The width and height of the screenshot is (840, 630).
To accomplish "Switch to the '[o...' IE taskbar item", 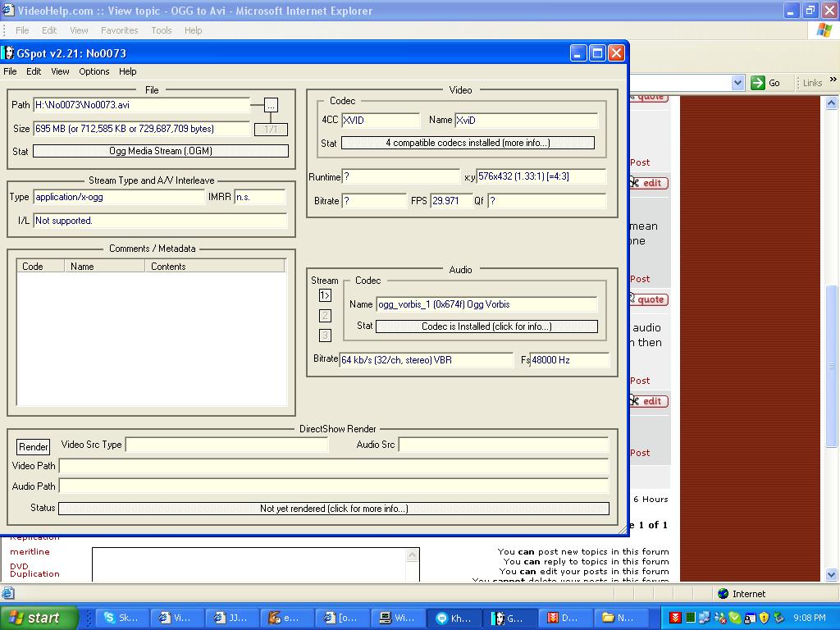I will [344, 618].
